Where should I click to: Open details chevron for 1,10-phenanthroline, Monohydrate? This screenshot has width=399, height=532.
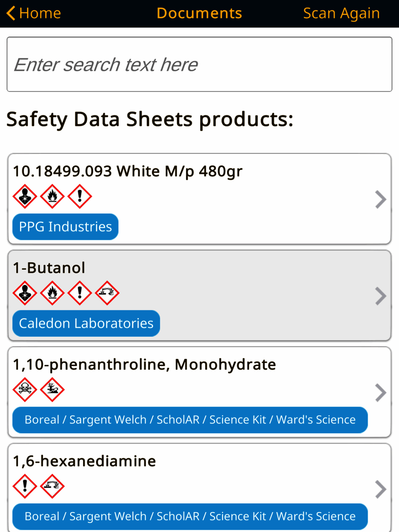pos(381,392)
